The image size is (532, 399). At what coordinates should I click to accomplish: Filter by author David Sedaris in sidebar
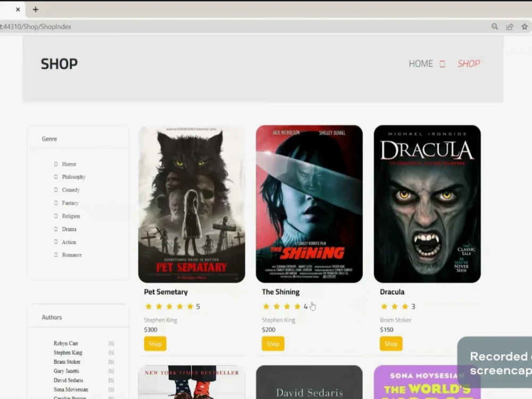tap(68, 380)
